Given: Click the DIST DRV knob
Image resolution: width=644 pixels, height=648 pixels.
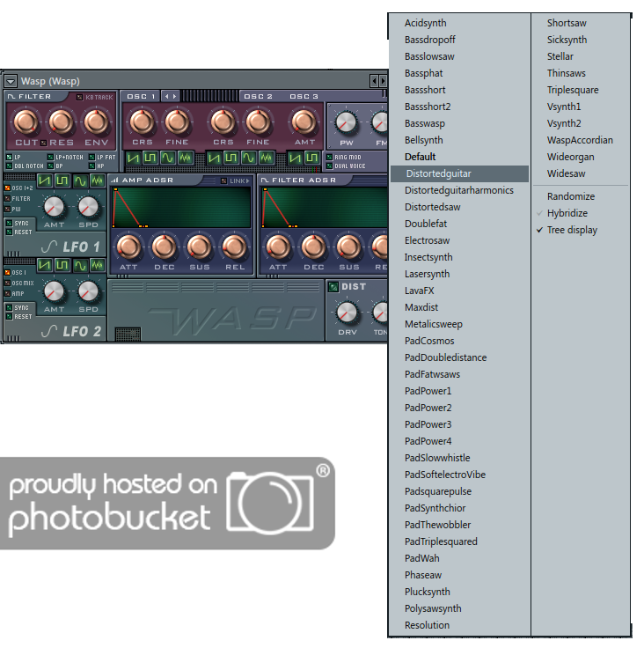Looking at the screenshot, I should (347, 313).
